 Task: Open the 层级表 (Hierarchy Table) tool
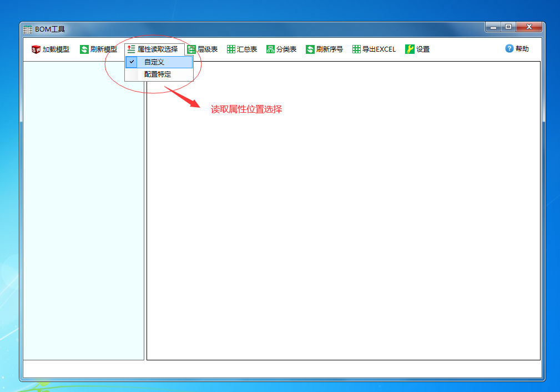[204, 49]
